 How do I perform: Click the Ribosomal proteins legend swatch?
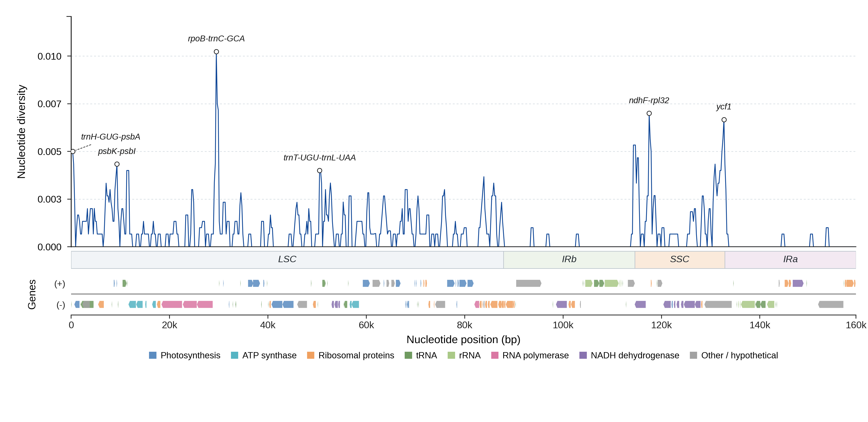click(311, 355)
